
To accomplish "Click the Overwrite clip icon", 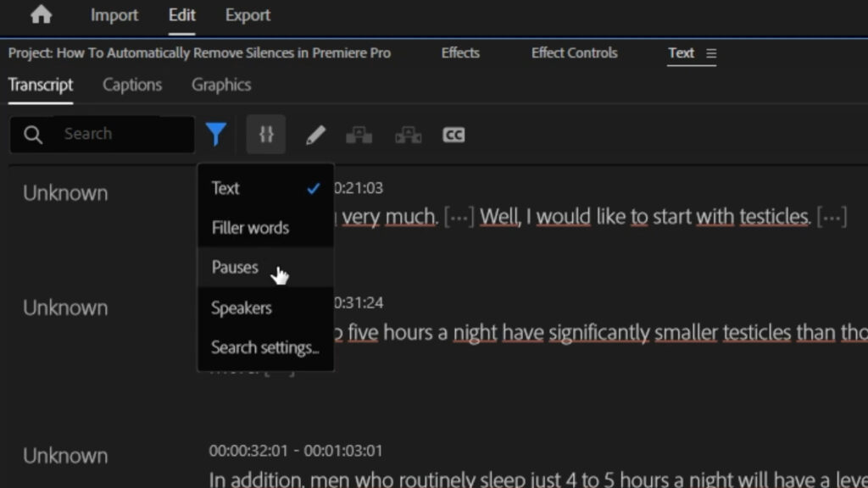I will (408, 135).
